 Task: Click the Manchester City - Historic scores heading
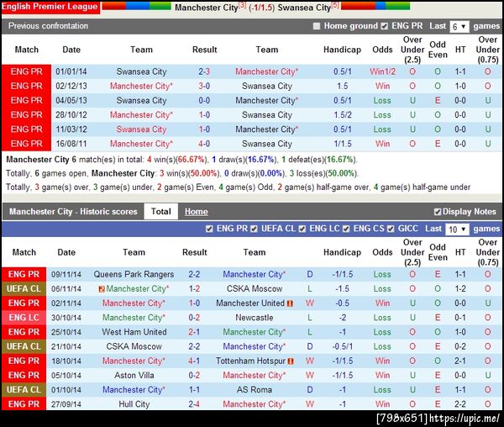pyautogui.click(x=73, y=212)
